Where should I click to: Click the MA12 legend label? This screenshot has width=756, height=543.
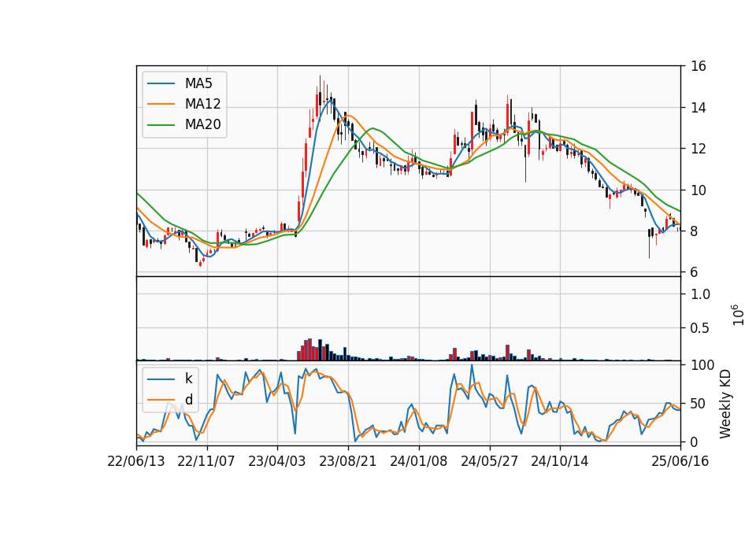tap(202, 104)
